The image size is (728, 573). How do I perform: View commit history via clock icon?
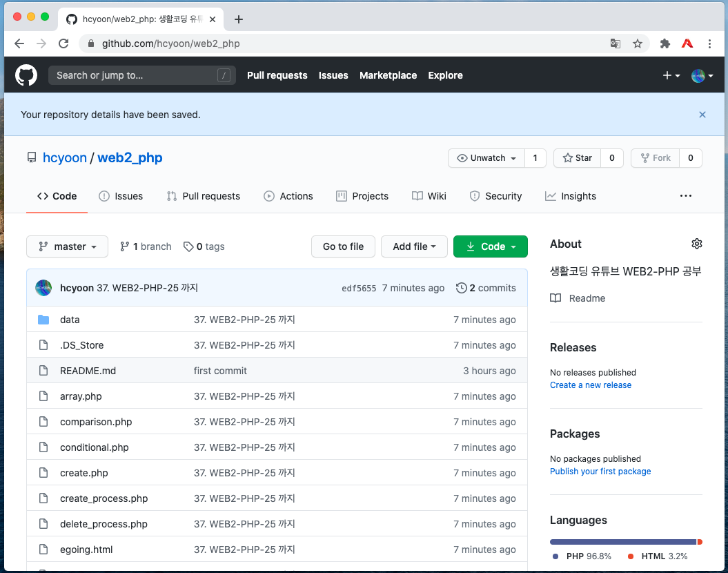pos(461,288)
